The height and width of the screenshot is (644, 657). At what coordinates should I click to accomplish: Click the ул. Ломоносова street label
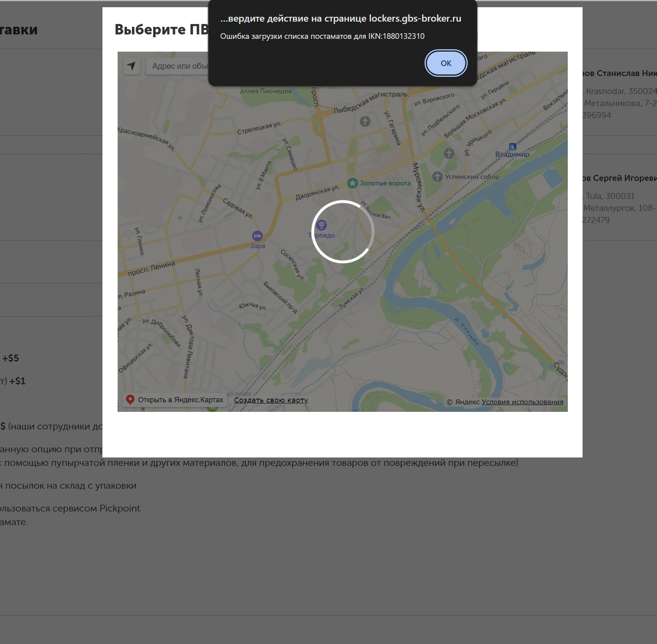[x=210, y=203]
